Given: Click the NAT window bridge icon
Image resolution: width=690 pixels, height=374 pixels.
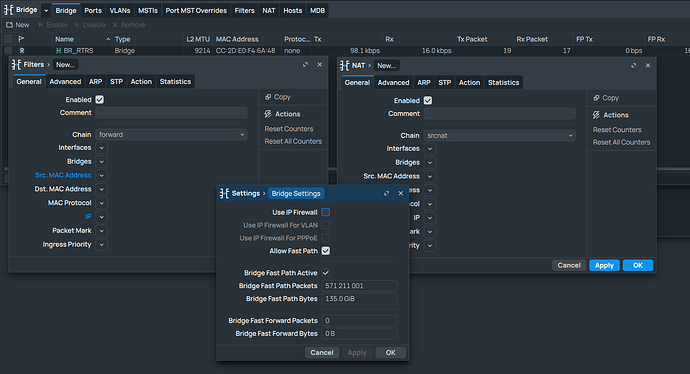Looking at the screenshot, I should pos(345,66).
